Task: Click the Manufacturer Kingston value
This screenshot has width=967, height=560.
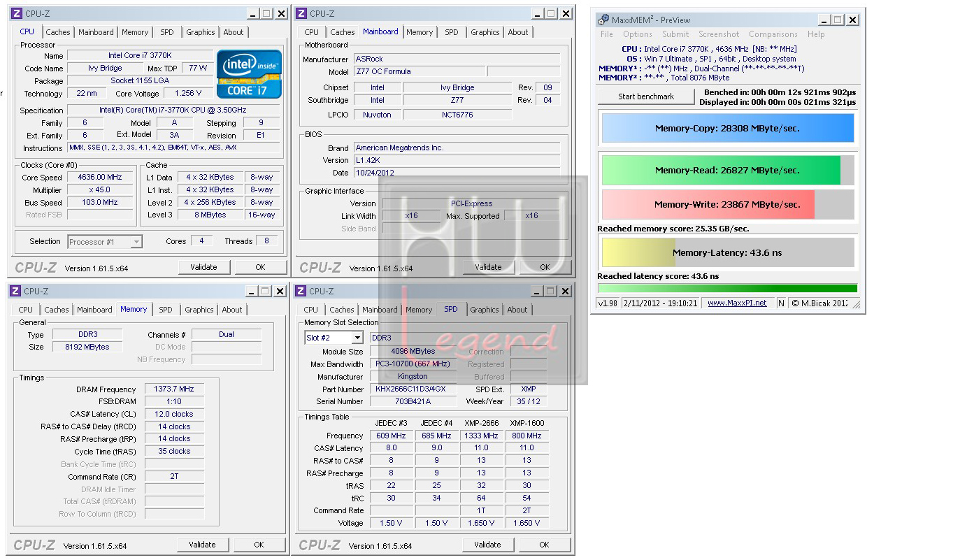Action: (413, 376)
